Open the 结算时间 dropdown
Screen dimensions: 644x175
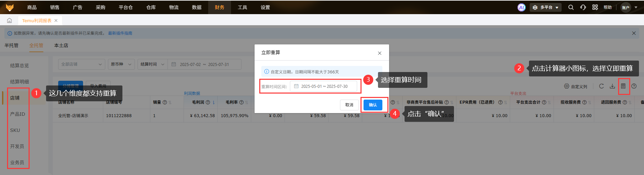(152, 64)
